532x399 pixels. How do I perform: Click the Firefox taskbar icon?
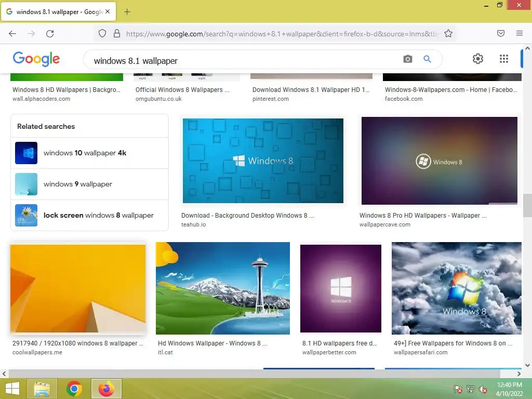(106, 389)
